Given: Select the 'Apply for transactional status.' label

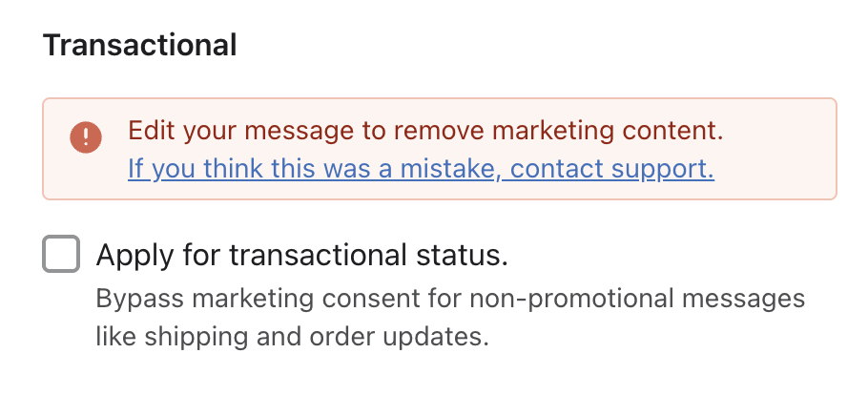Looking at the screenshot, I should 302,255.
